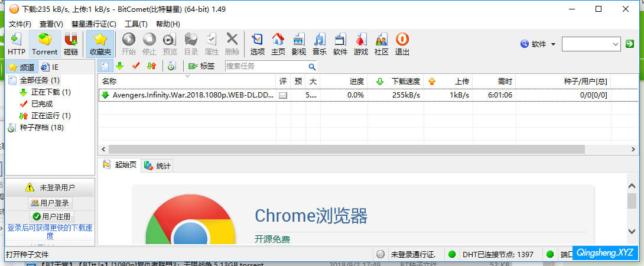Click the 删除 delete task icon
Image resolution: width=644 pixels, height=266 pixels.
[232, 44]
